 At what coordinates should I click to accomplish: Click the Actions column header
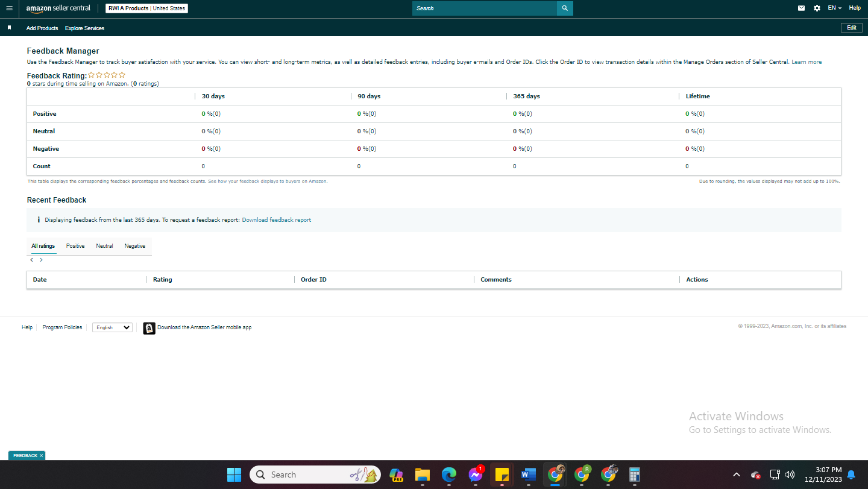[697, 280]
